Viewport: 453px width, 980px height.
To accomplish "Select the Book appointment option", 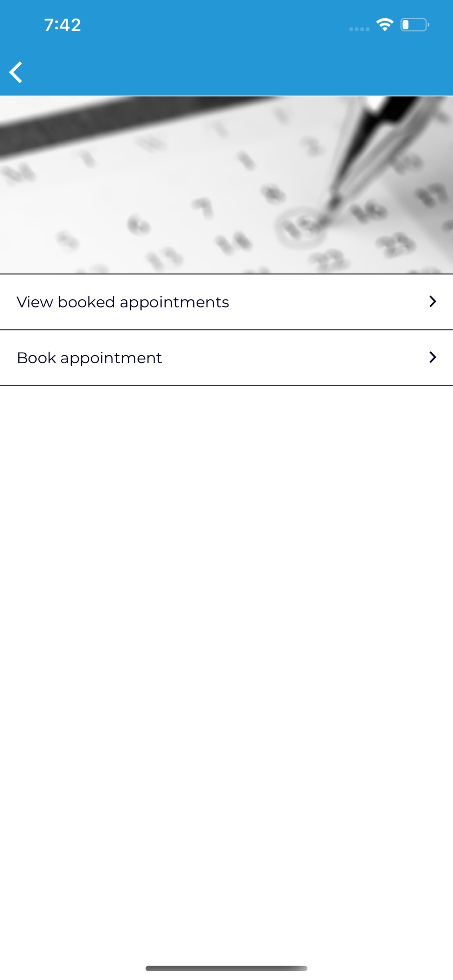I will point(89,358).
